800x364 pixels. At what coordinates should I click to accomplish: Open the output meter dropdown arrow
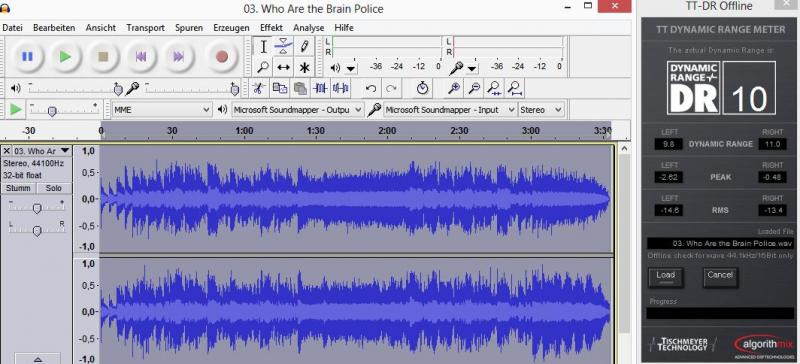click(352, 68)
